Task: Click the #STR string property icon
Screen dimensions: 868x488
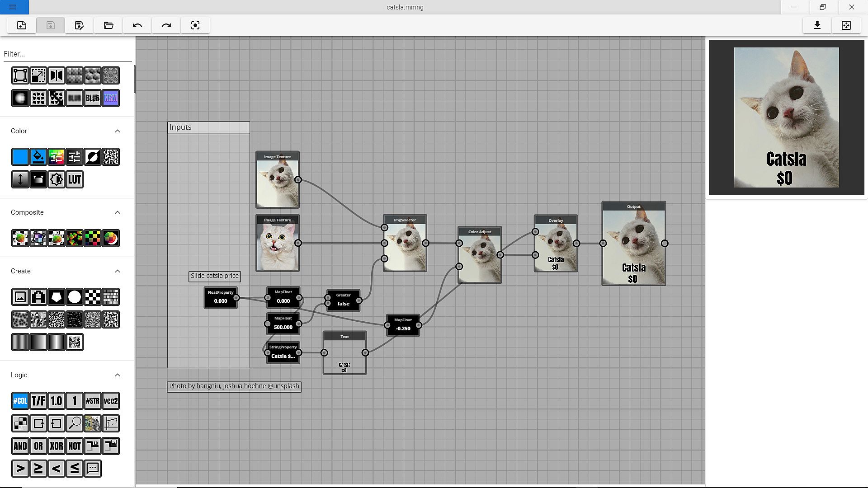Action: click(93, 401)
